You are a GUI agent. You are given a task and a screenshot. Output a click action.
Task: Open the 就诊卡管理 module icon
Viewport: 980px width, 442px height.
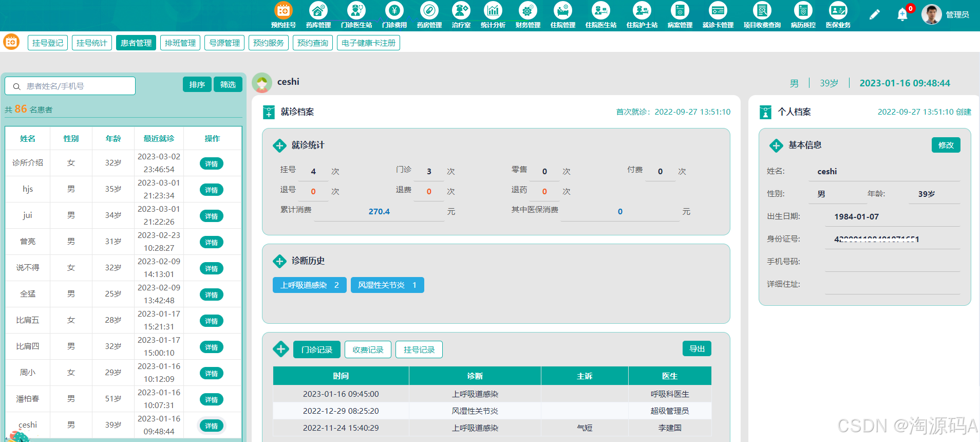(718, 10)
